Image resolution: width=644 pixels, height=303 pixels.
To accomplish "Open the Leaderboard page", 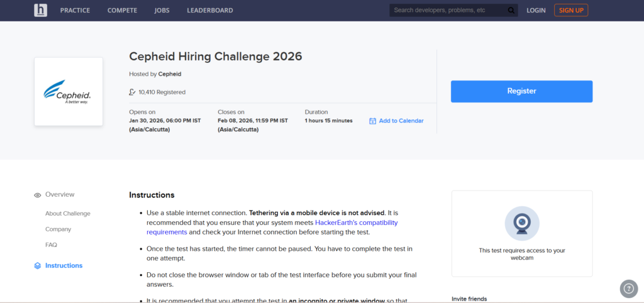I will click(x=209, y=11).
